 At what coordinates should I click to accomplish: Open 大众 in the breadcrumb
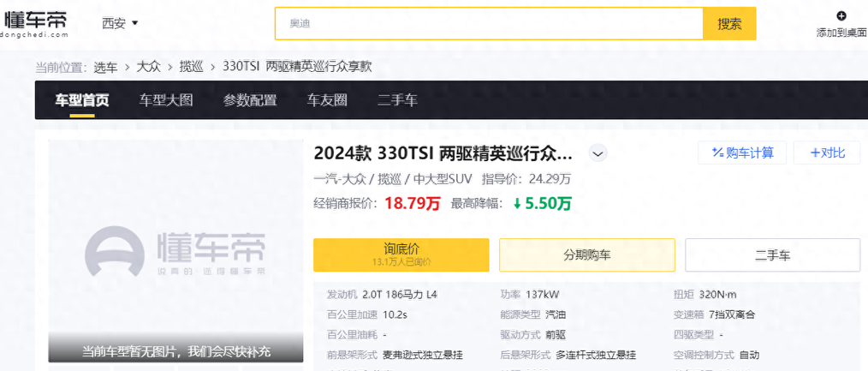[x=148, y=67]
